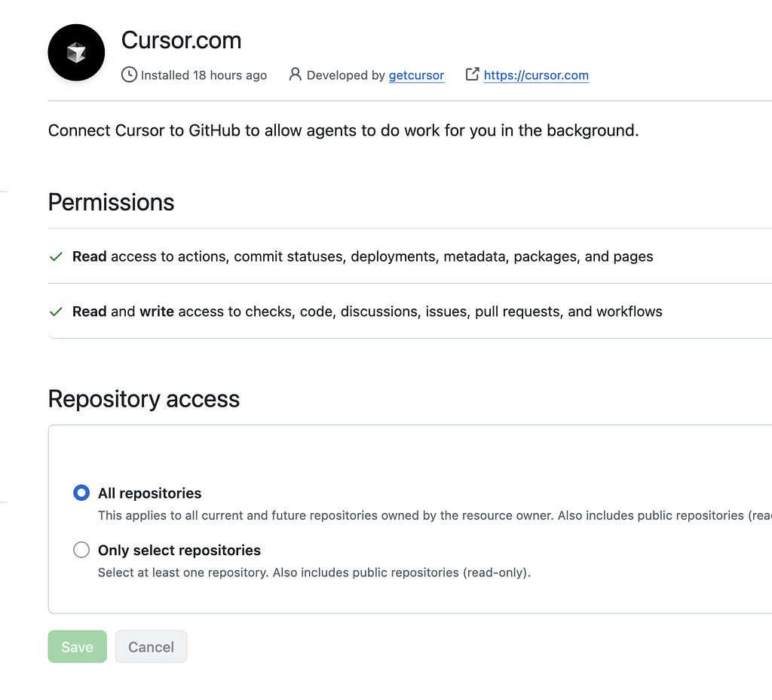Click the person icon next to Developed by
772x700 pixels.
(x=295, y=75)
